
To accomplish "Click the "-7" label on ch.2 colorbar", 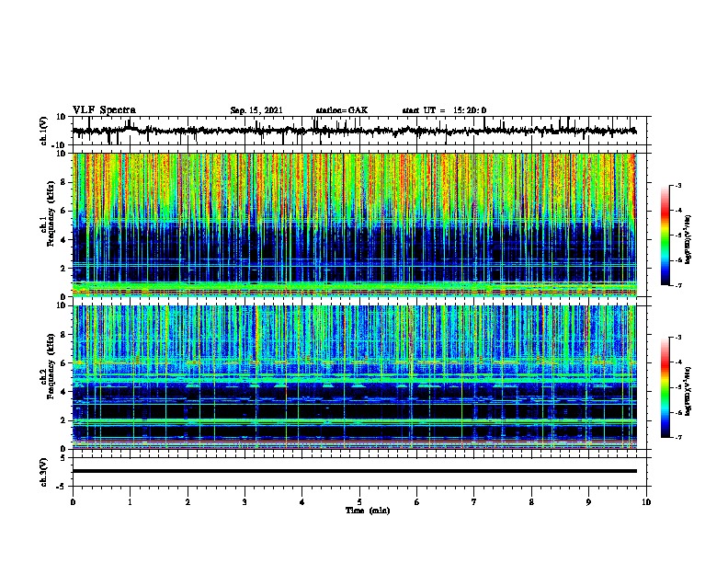I will [x=677, y=438].
